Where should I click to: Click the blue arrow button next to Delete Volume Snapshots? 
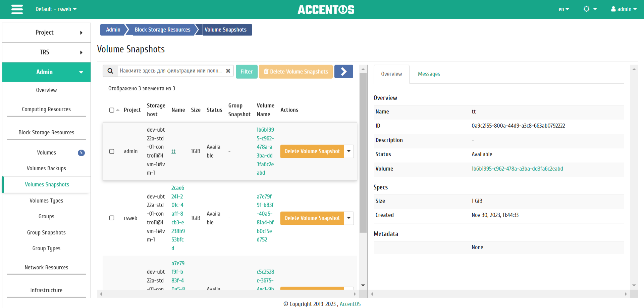[344, 72]
